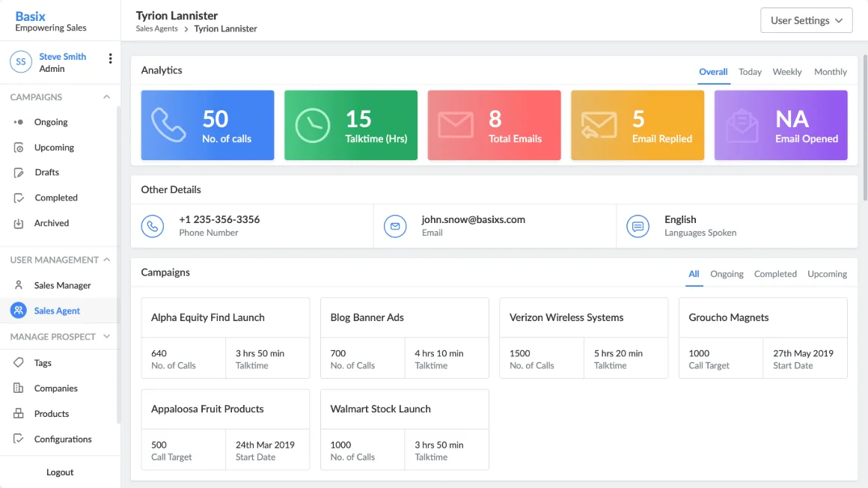The height and width of the screenshot is (488, 868).
Task: Select the Overall analytics tab
Action: click(x=713, y=72)
